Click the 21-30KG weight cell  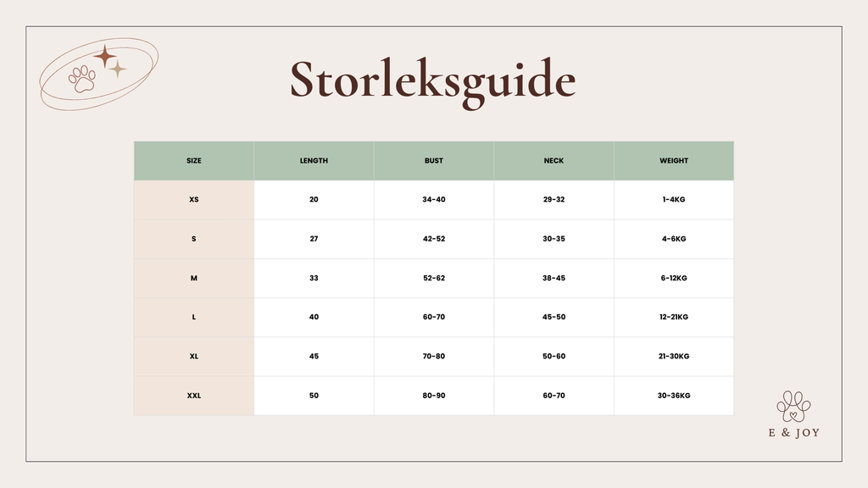coord(674,357)
